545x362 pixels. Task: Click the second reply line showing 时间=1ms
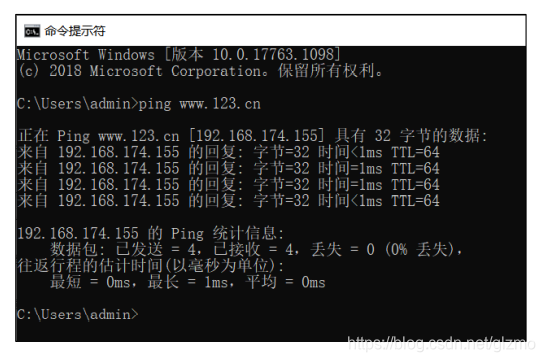pos(228,168)
